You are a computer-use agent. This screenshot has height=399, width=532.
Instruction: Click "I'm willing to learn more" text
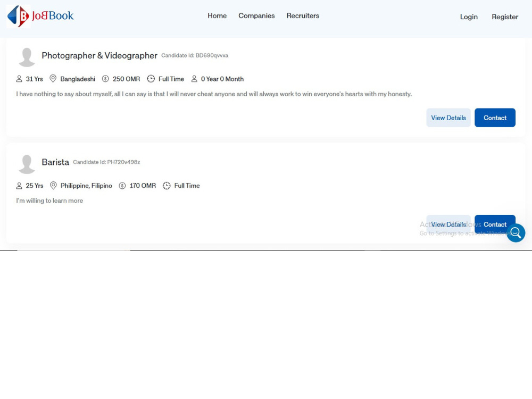click(49, 201)
